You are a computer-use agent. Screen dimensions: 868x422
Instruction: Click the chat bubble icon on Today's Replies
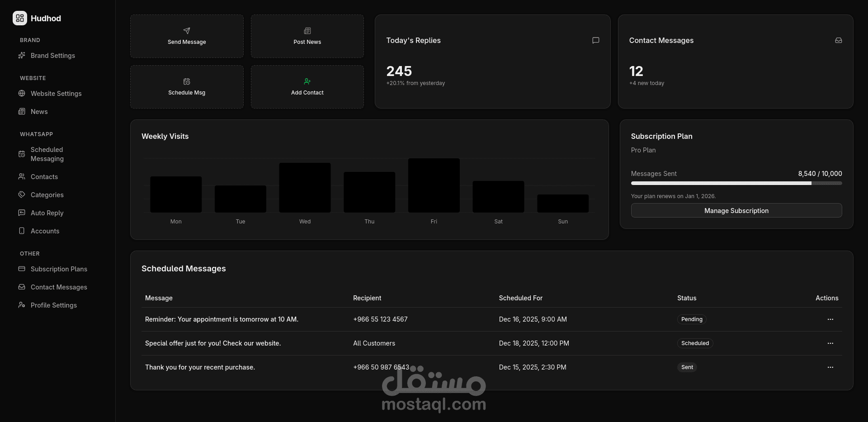pos(595,40)
